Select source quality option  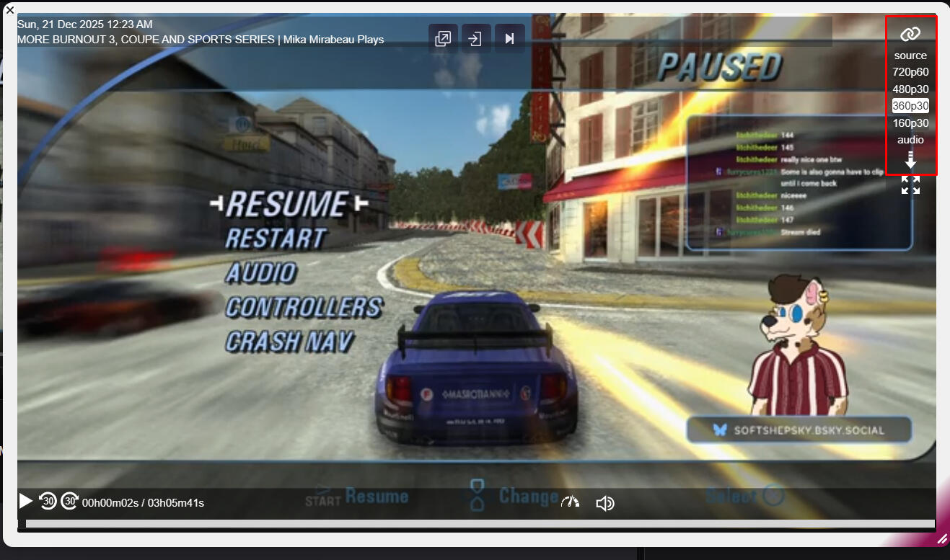910,55
